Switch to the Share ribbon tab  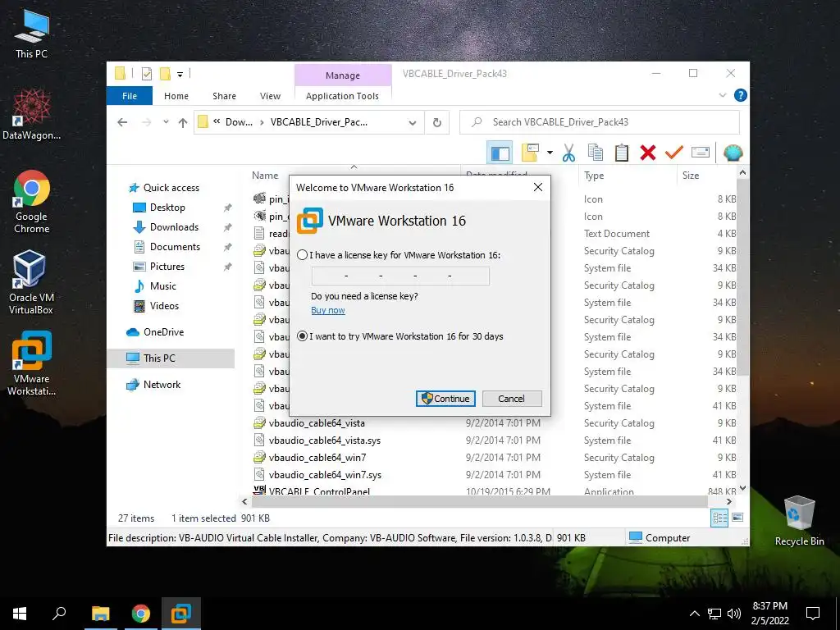tap(224, 96)
